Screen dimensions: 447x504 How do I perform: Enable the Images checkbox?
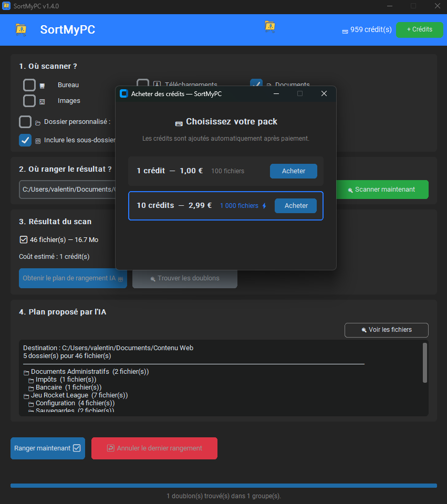(x=29, y=101)
